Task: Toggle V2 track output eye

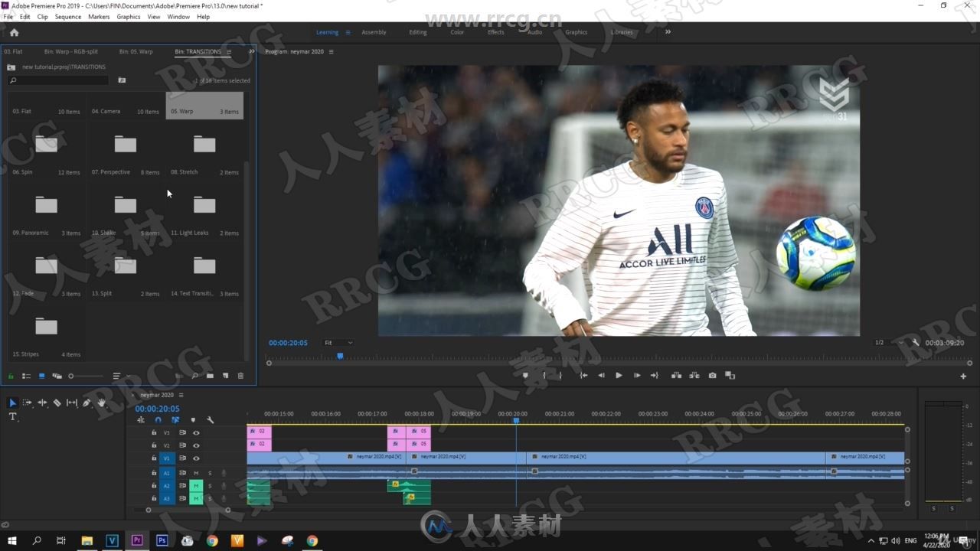Action: [196, 445]
